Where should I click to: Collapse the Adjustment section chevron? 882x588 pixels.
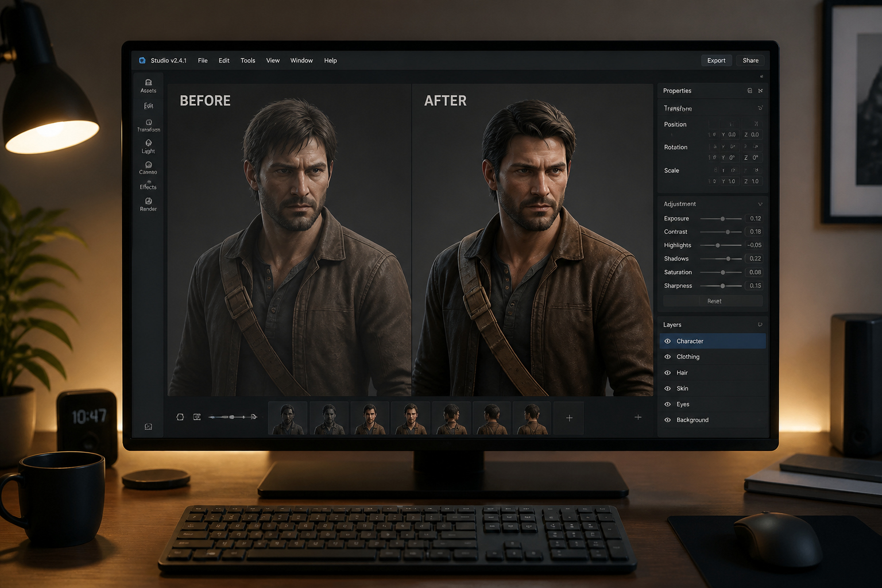click(x=760, y=204)
